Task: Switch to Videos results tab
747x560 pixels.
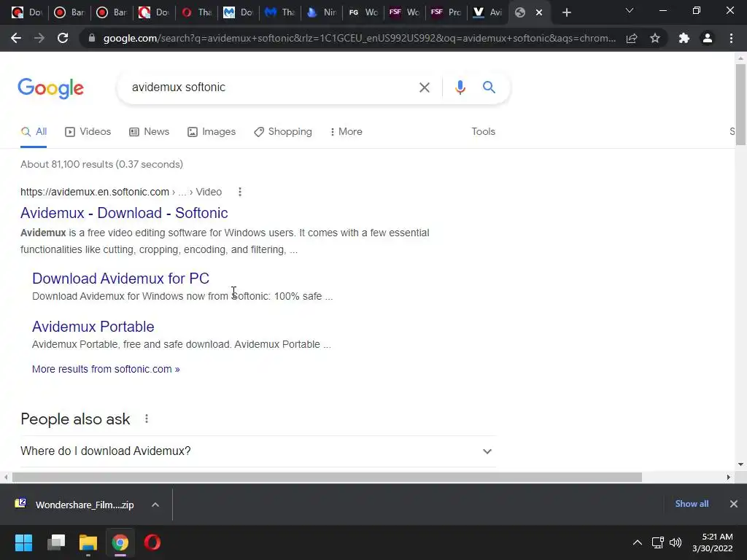Action: coord(88,132)
